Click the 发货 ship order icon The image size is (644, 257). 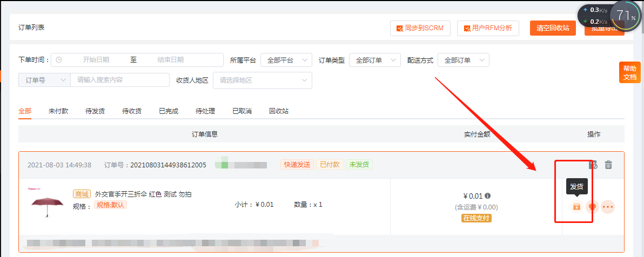[576, 207]
